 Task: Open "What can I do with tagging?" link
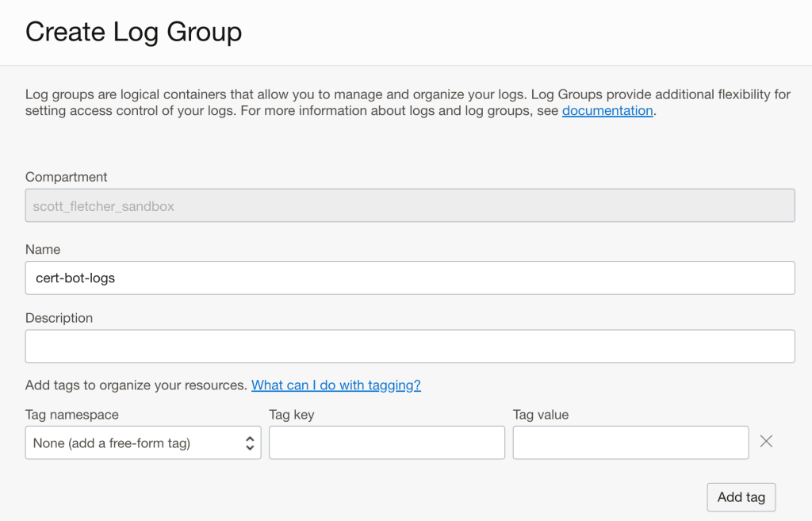[x=336, y=385]
